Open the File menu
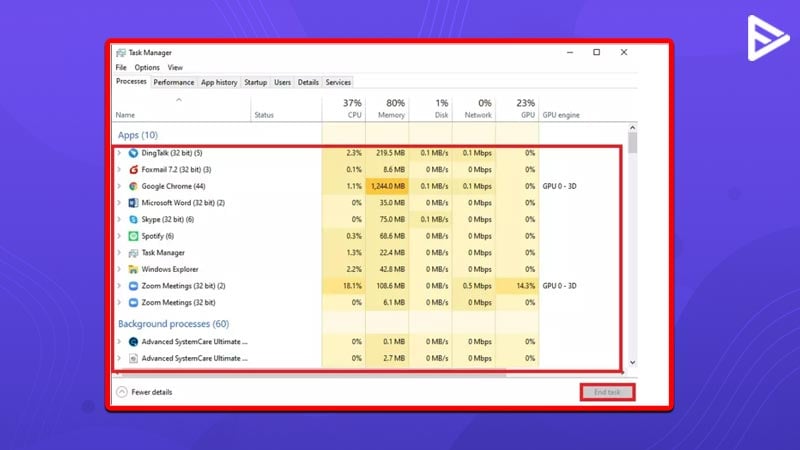 [121, 67]
